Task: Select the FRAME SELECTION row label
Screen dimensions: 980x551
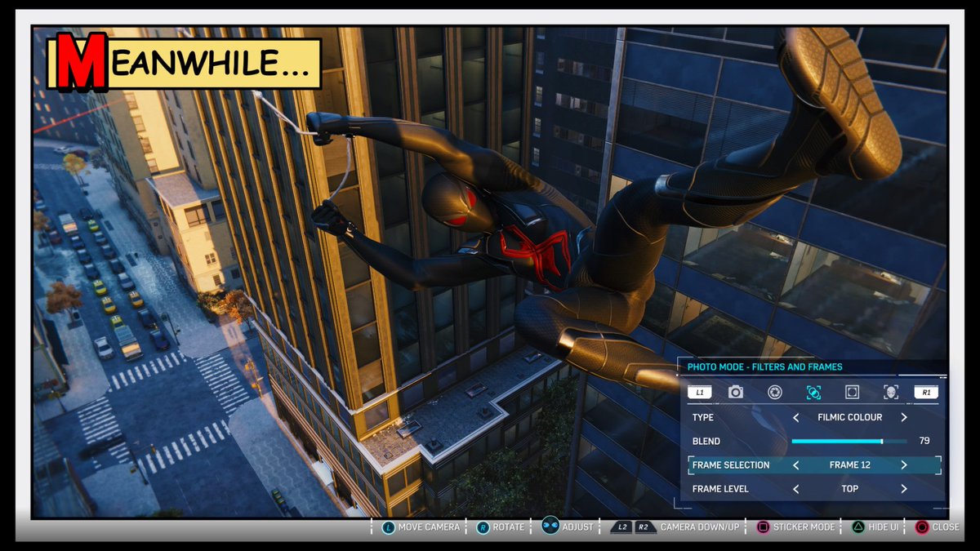Action: click(x=731, y=465)
